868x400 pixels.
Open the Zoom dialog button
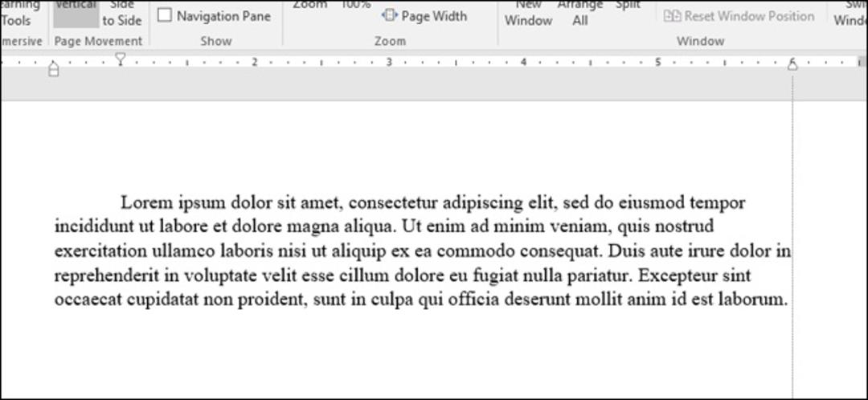click(x=309, y=6)
